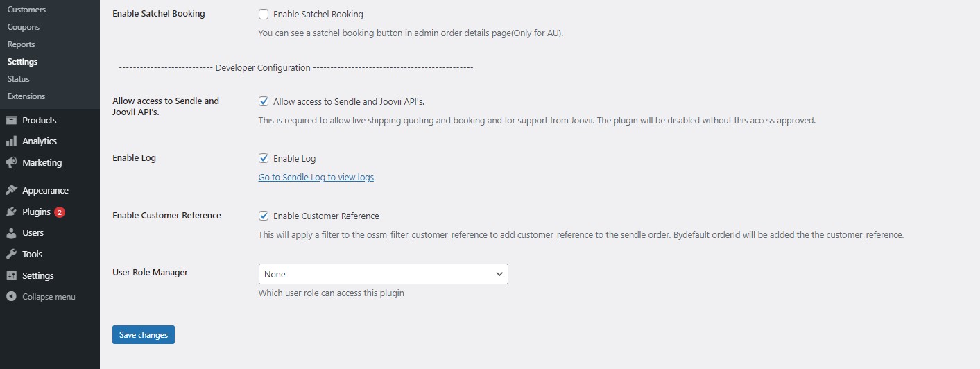Click the Save changes button
The image size is (980, 369).
(x=144, y=335)
